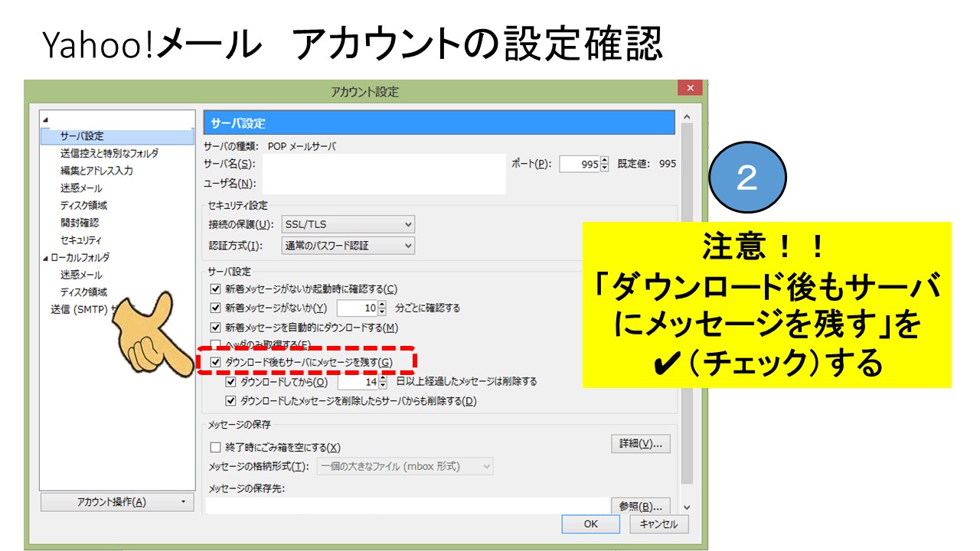Toggle 終了時にごみ箱を空にする checkbox
The height and width of the screenshot is (551, 980).
click(215, 448)
